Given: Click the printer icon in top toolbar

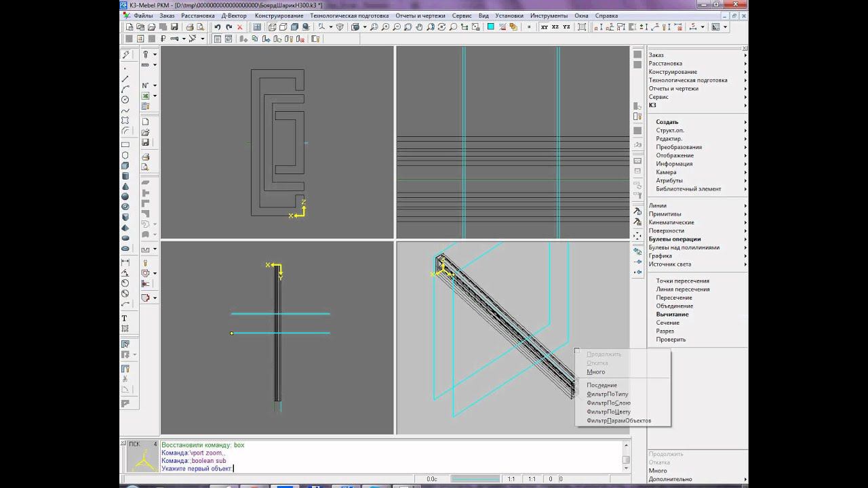Looking at the screenshot, I should 190,27.
